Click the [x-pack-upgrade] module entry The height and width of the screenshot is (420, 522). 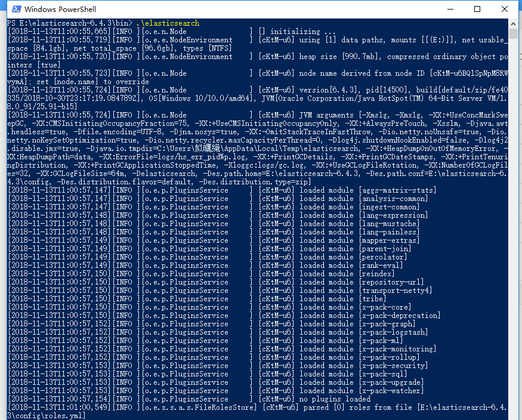click(391, 382)
